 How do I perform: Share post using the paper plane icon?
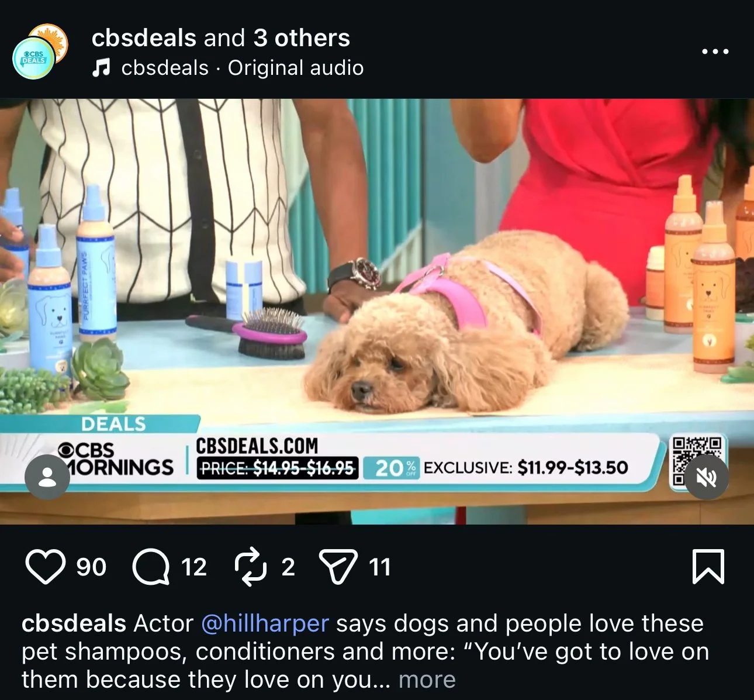(338, 567)
